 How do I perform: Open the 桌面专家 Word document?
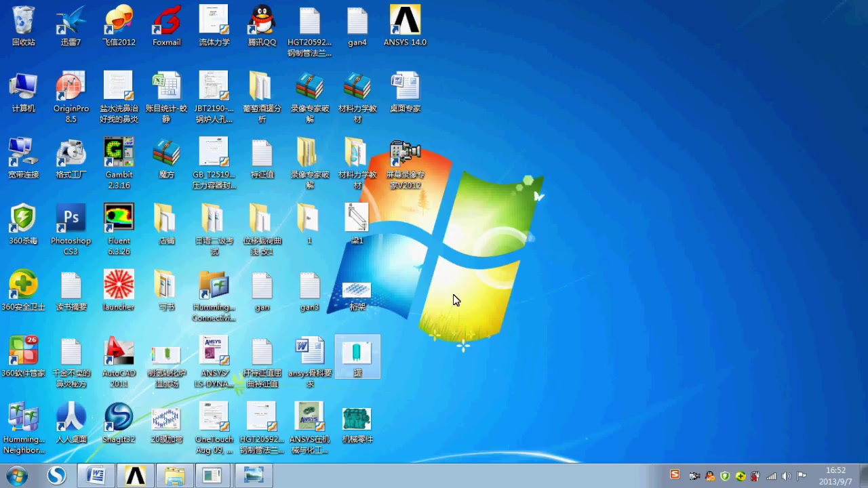(x=405, y=94)
